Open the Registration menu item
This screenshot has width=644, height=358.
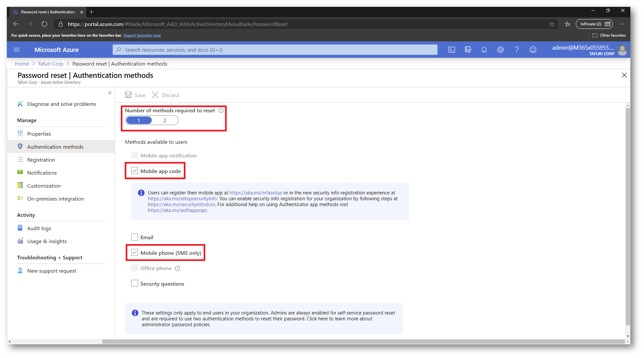pyautogui.click(x=41, y=160)
